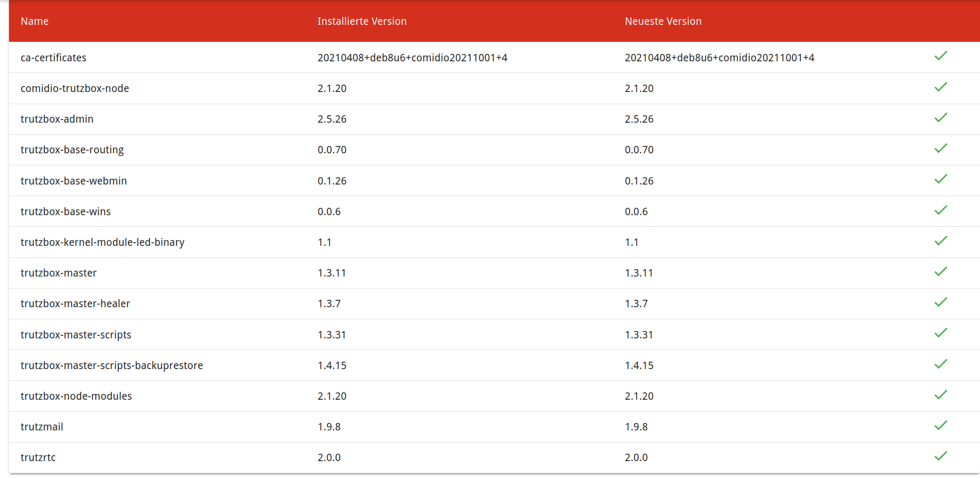
Task: Click the checkmark for trutzbox-master-scripts-backuprestore
Action: click(x=941, y=364)
